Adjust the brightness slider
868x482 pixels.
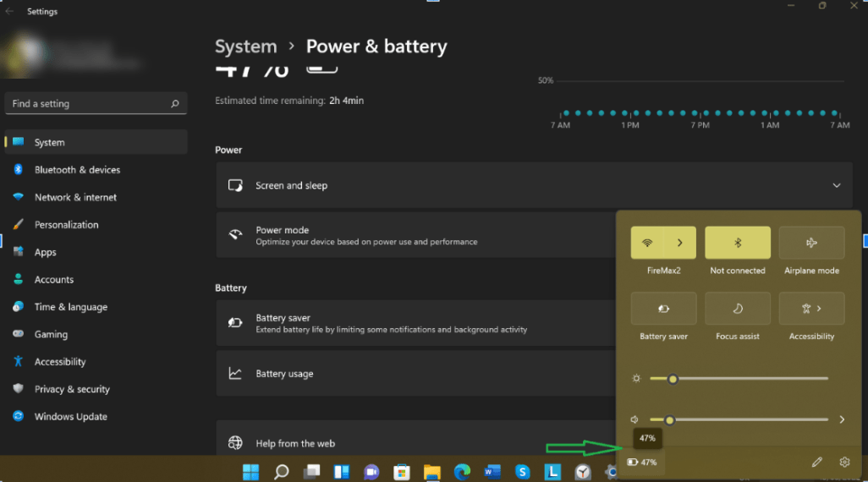[673, 379]
